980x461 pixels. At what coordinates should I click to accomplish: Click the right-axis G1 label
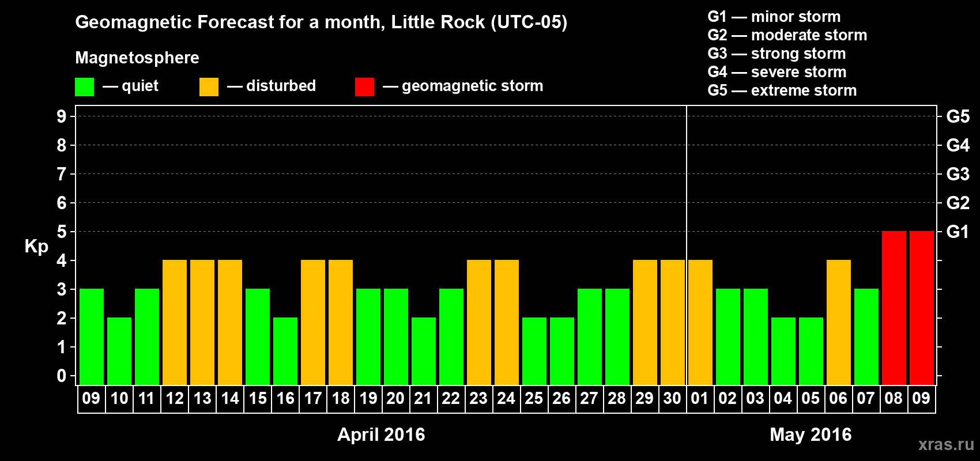click(x=958, y=232)
